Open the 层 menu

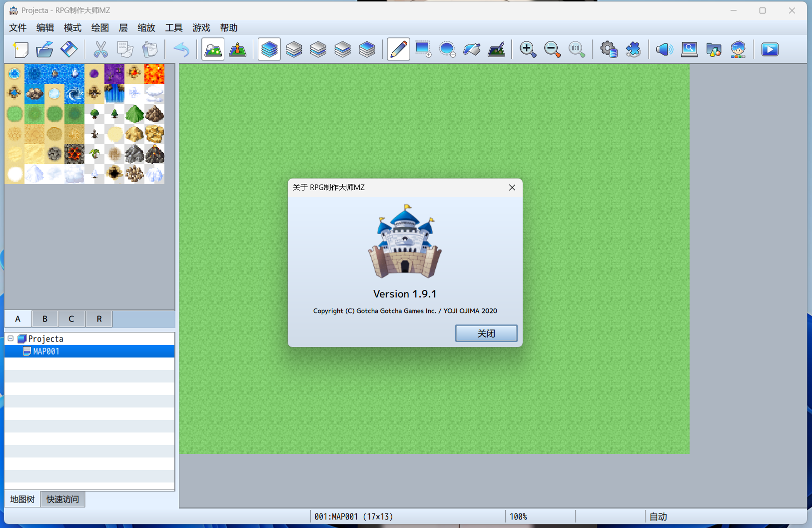point(123,28)
